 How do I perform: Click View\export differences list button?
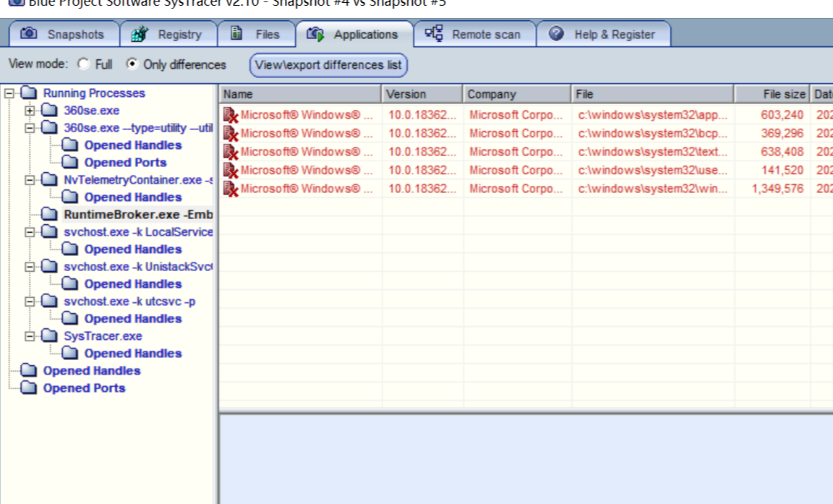pyautogui.click(x=328, y=65)
